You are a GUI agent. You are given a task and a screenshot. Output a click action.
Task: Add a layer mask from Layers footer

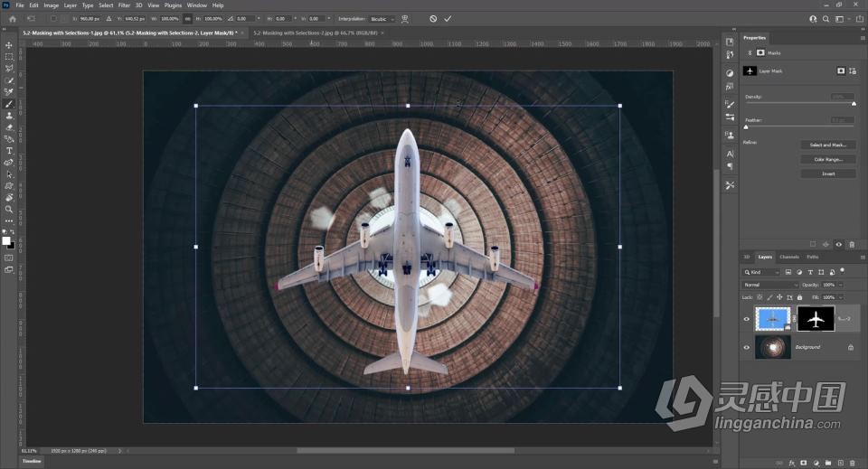[804, 463]
